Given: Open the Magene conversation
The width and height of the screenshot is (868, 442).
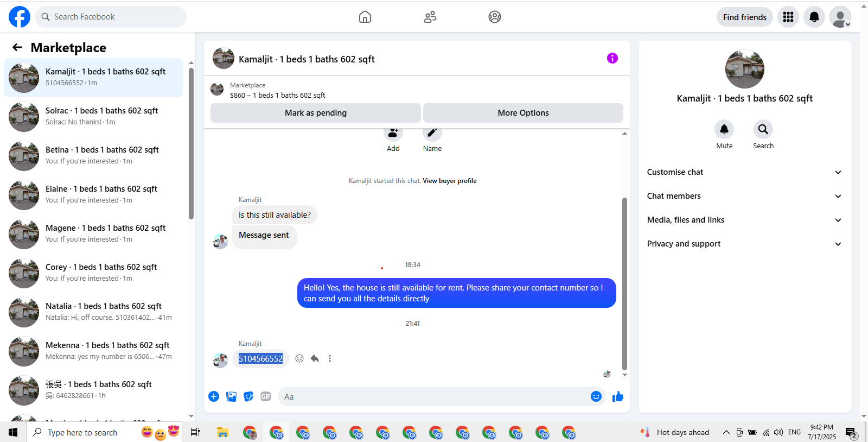Looking at the screenshot, I should (x=94, y=234).
